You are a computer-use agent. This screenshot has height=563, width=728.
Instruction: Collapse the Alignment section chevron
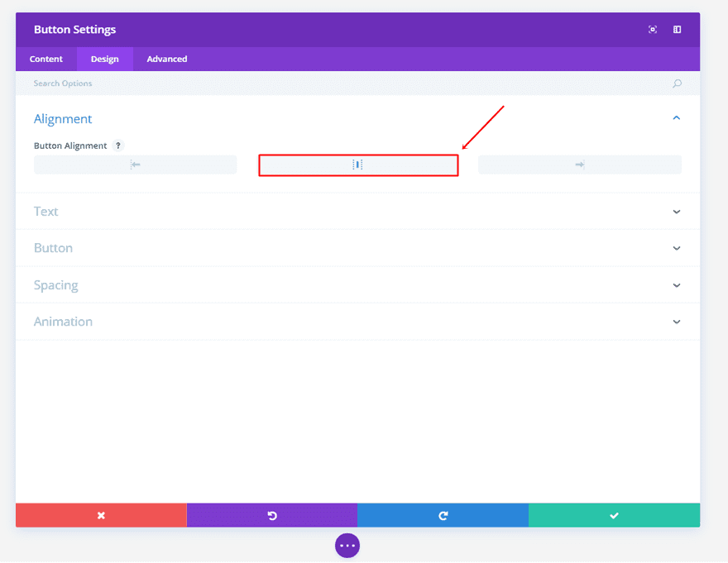click(677, 118)
